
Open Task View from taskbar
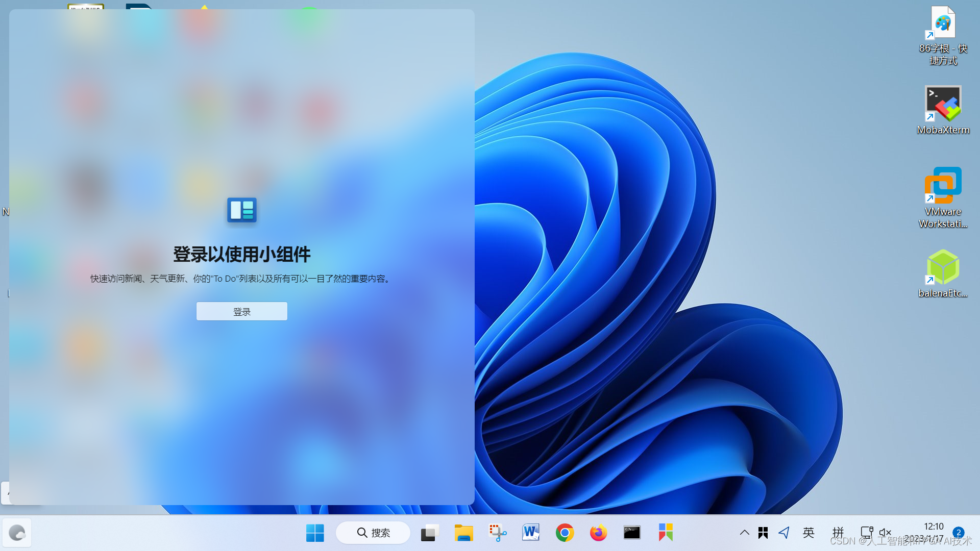point(430,533)
